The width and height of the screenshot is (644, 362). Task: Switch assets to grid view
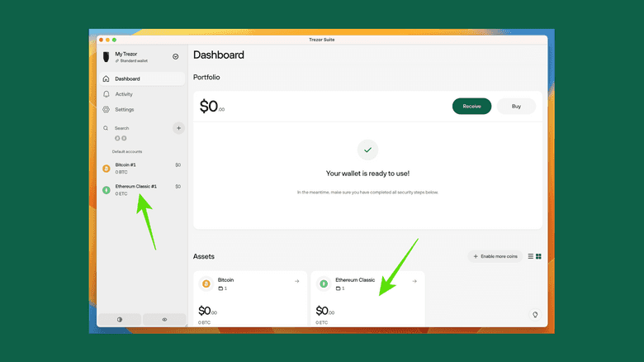click(538, 256)
